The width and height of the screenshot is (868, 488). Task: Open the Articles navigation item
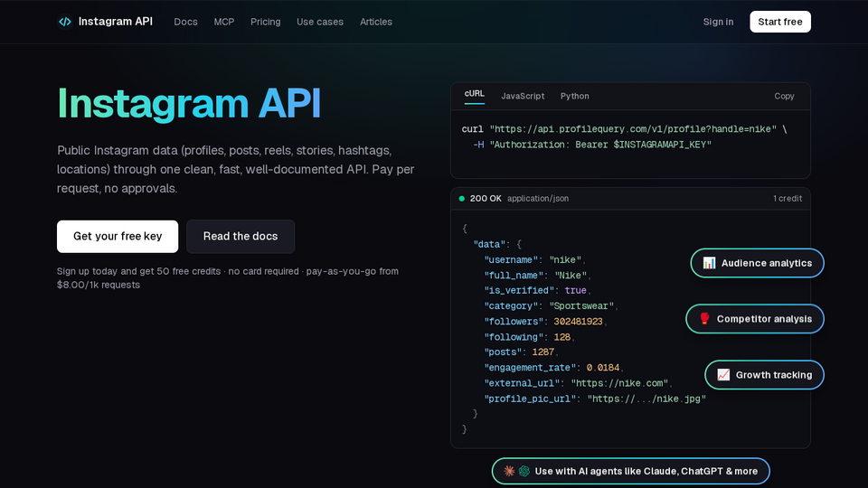tap(376, 22)
